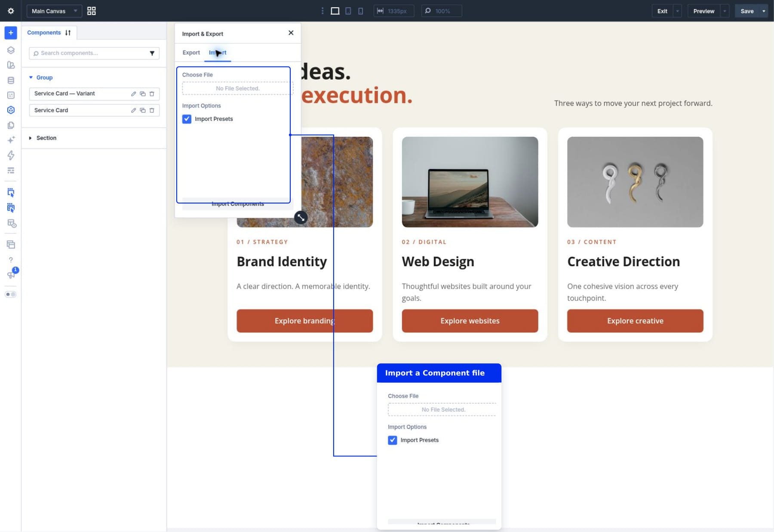The image size is (774, 532).
Task: Open the grid view icon beside Main Canvas
Action: tap(91, 11)
